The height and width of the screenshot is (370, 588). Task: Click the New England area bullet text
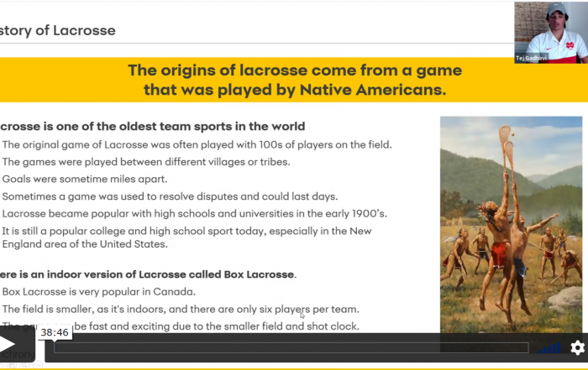coord(186,237)
